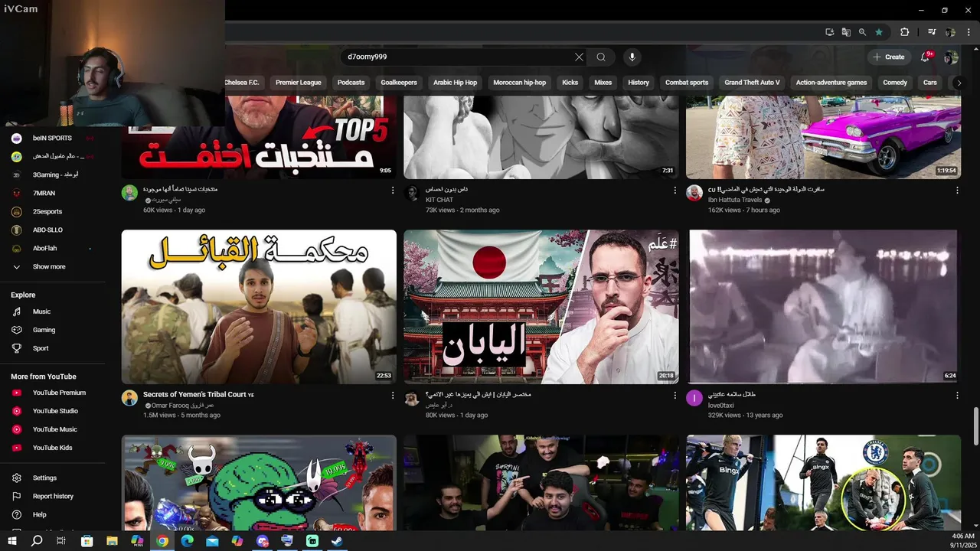Select the Grand Theft Auto V chip
This screenshot has width=980, height=551.
(x=752, y=83)
